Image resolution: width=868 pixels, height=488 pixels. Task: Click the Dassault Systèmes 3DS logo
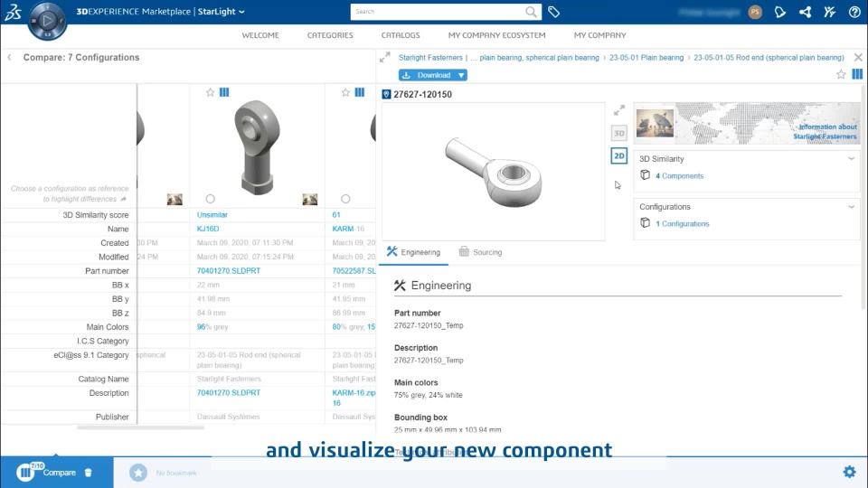point(13,12)
